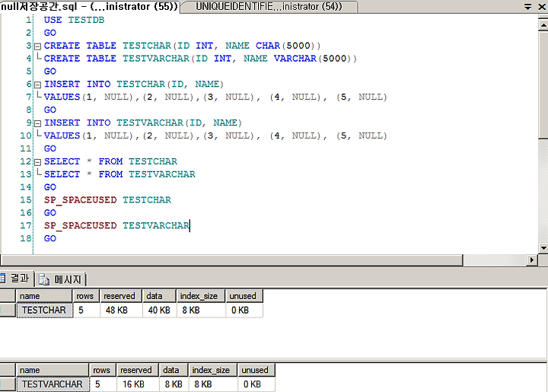Click SP_SPACEUSED TESTVARCHAR on line 17

point(116,226)
